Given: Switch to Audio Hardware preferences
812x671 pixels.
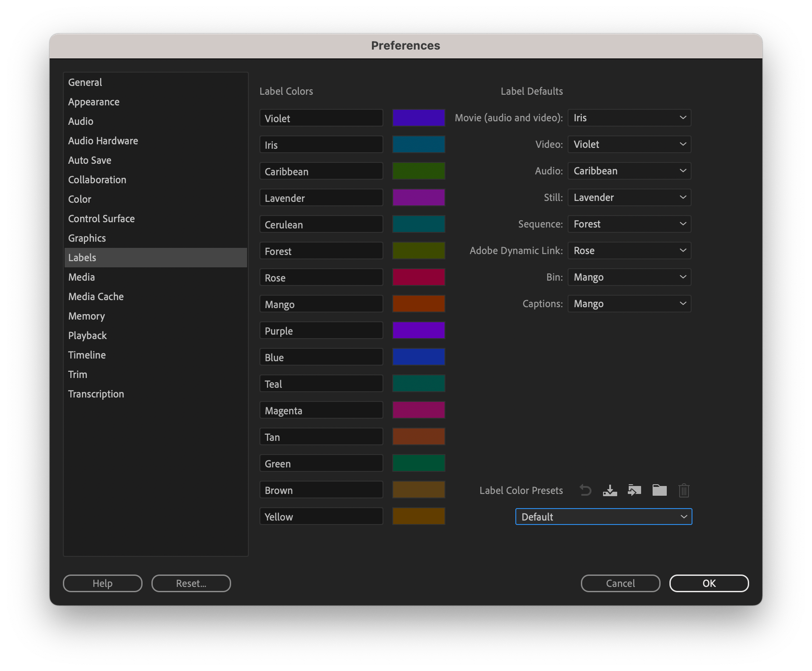Looking at the screenshot, I should pos(103,141).
